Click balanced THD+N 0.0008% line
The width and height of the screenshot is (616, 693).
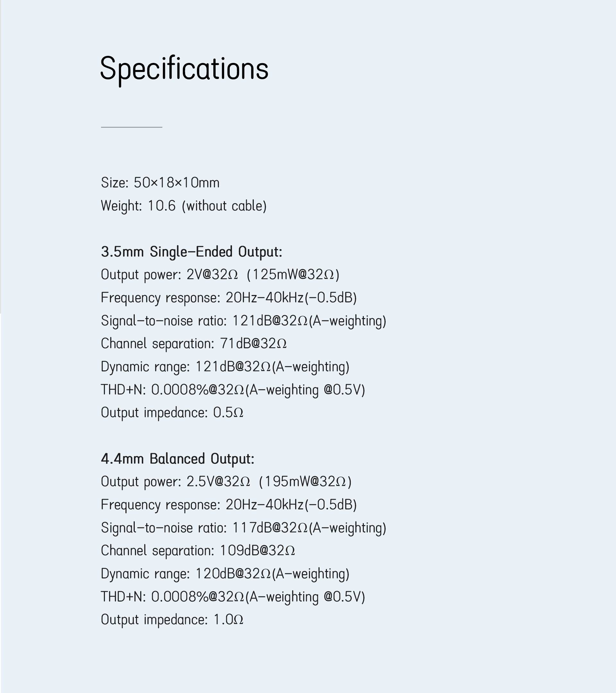point(233,597)
